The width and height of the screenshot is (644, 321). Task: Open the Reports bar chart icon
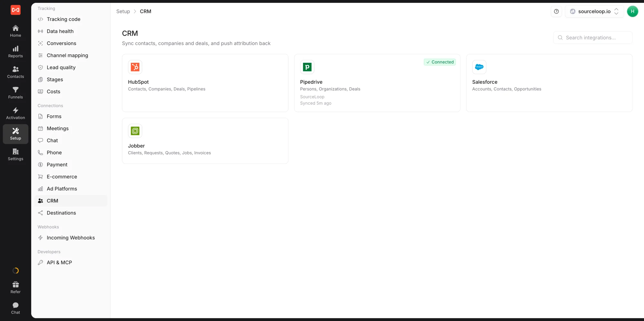(15, 49)
